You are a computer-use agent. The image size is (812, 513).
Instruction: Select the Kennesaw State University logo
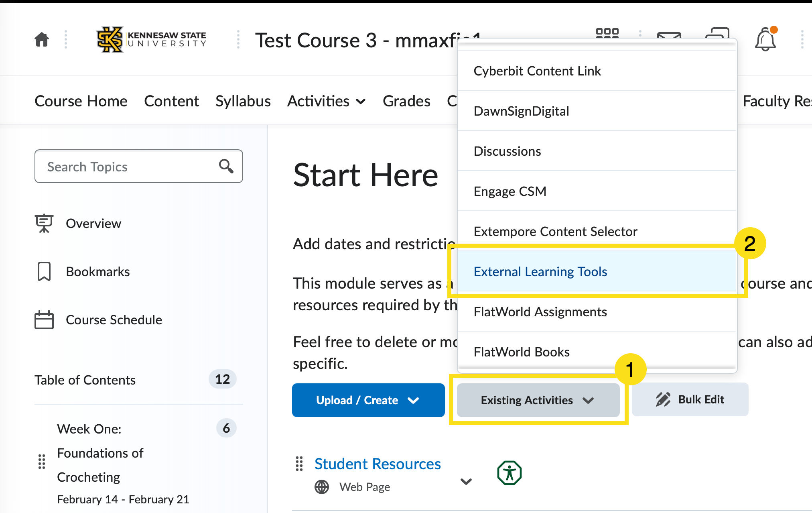150,39
